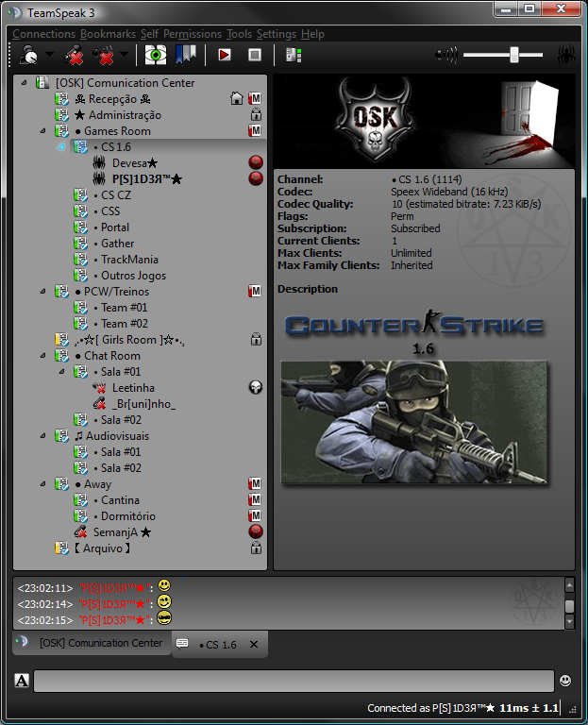The image size is (588, 725).
Task: Open dropdown arrow next to mute speakers
Action: 124,55
